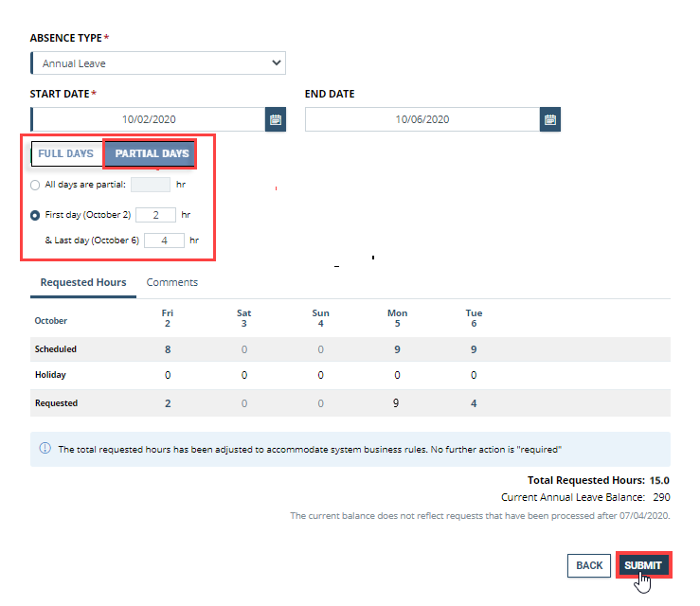Screen dimensions: 700x606
Task: Click the 'Tue 6' column header
Action: [474, 318]
